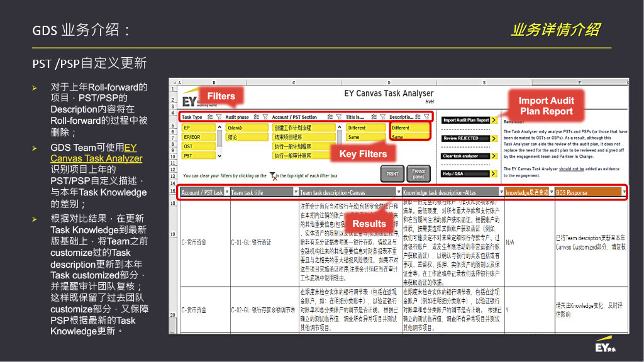The height and width of the screenshot is (362, 644).
Task: Enable multi-select on Account / PST Section slicer
Action: 330,117
